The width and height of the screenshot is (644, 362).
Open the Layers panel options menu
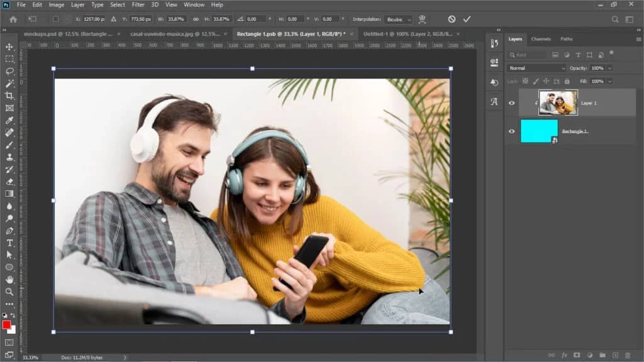click(639, 40)
